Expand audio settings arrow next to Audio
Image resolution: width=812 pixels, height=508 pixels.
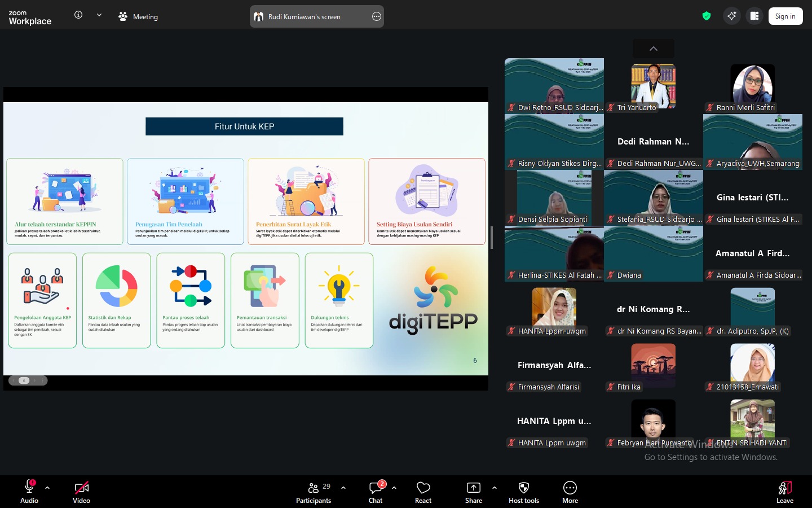coord(47,488)
